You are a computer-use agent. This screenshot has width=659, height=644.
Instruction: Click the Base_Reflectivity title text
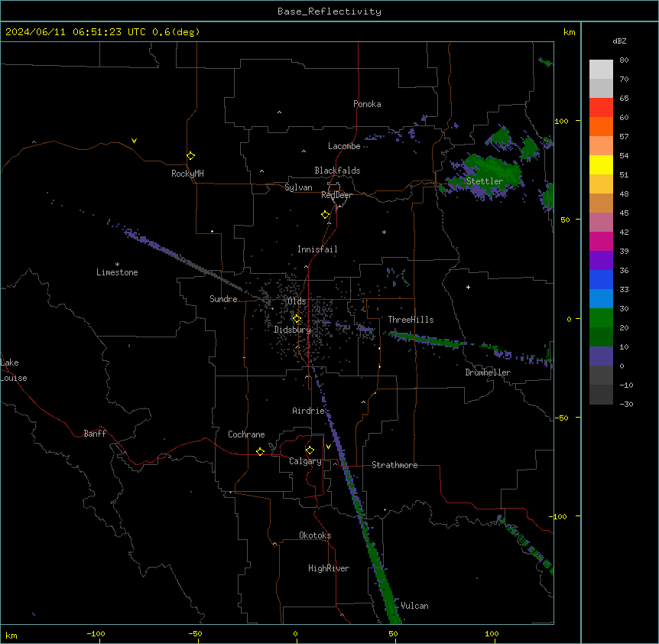[x=329, y=11]
